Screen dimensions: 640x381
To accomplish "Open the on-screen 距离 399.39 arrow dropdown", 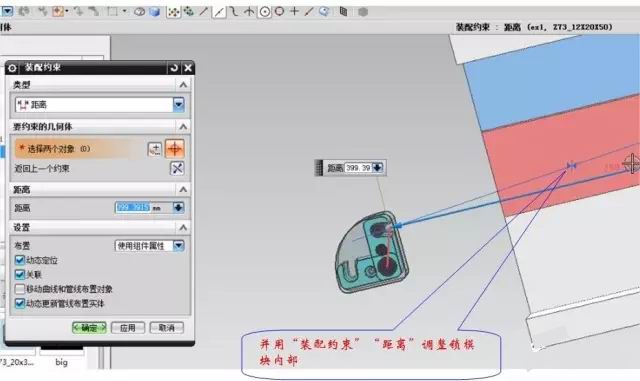I will [378, 167].
